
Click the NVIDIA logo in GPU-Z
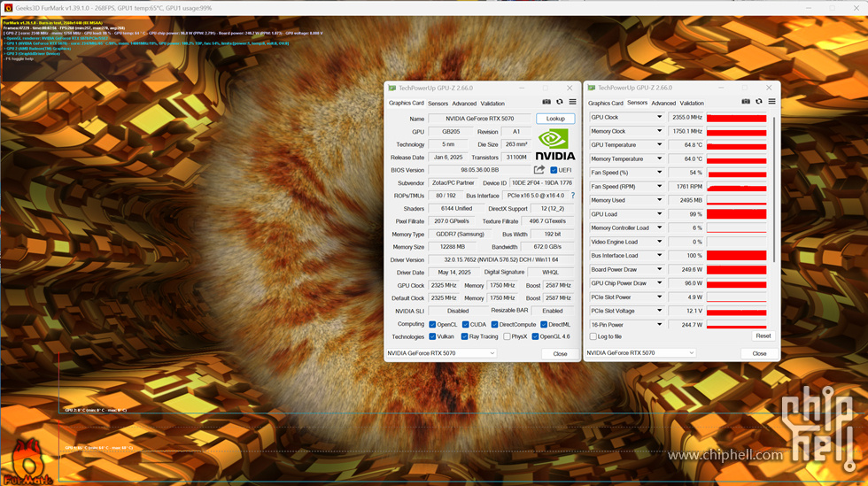tap(554, 144)
